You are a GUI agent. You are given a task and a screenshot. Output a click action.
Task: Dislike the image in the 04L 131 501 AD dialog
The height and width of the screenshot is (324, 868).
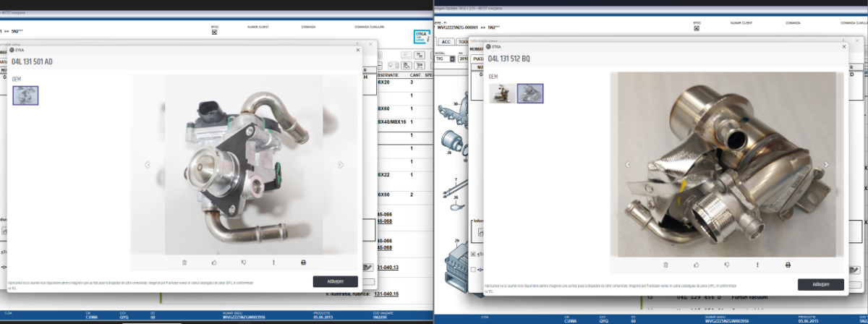pyautogui.click(x=244, y=262)
